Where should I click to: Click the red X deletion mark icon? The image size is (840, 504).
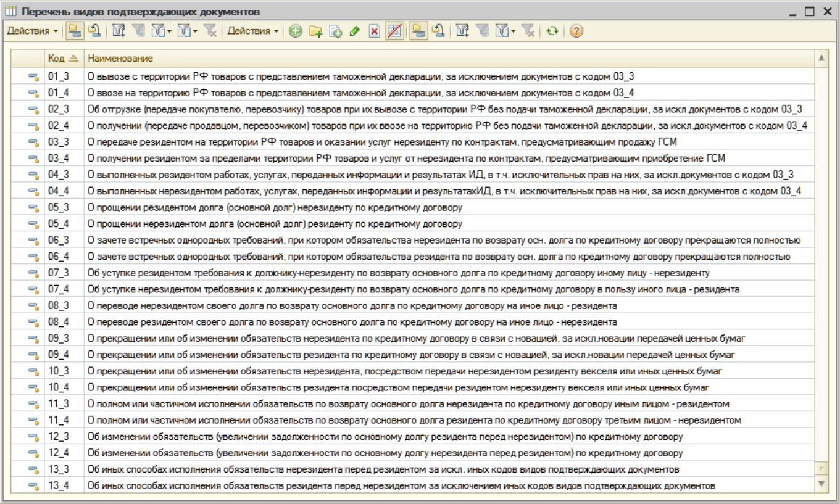(x=374, y=31)
